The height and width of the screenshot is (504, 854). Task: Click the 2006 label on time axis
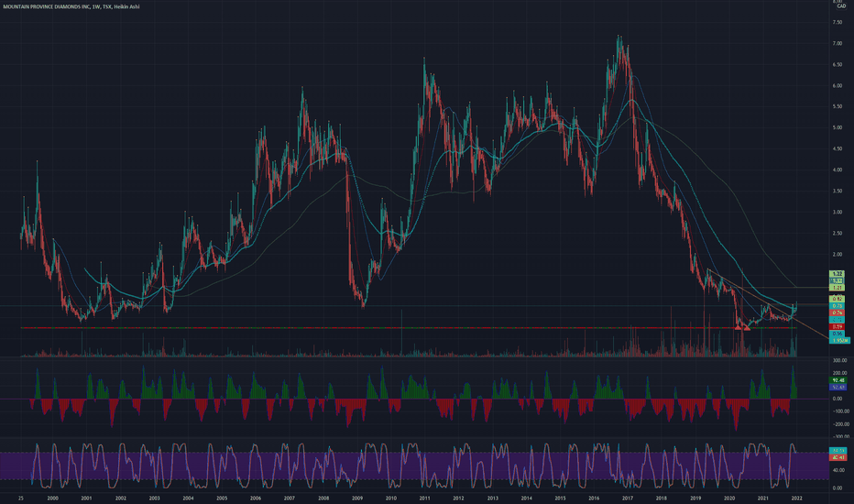[x=256, y=498]
